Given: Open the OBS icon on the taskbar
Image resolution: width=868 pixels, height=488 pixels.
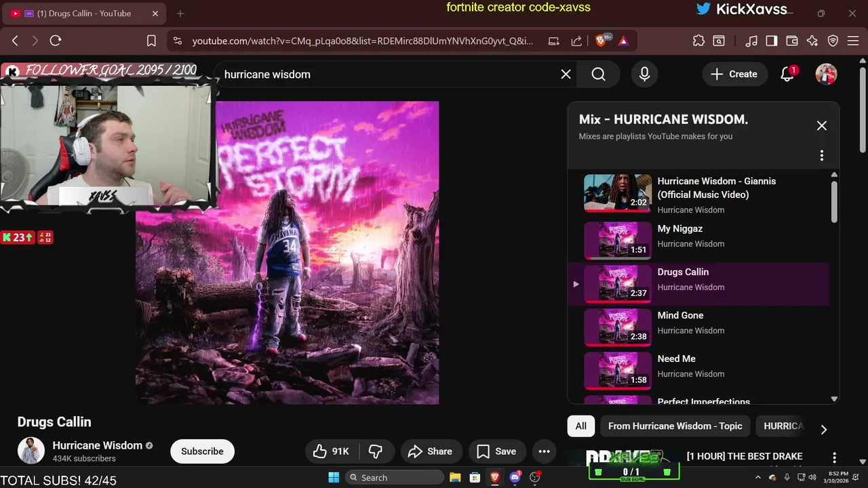Looking at the screenshot, I should pos(535,477).
